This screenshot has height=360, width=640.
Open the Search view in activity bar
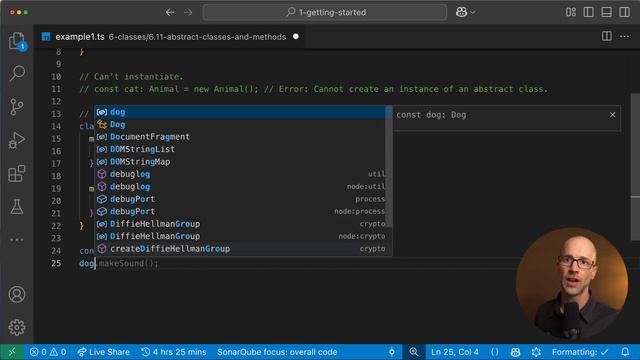point(17,73)
